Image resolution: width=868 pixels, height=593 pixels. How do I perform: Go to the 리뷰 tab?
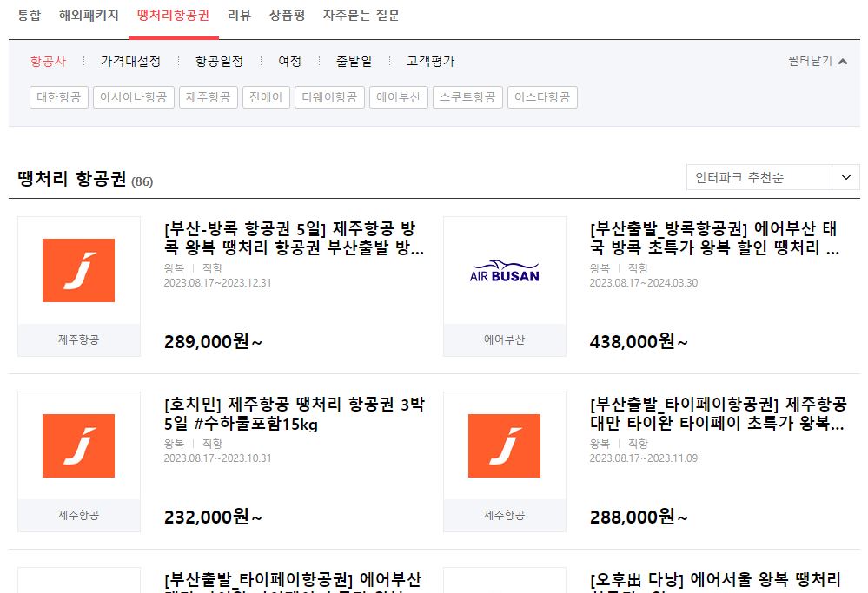[239, 16]
